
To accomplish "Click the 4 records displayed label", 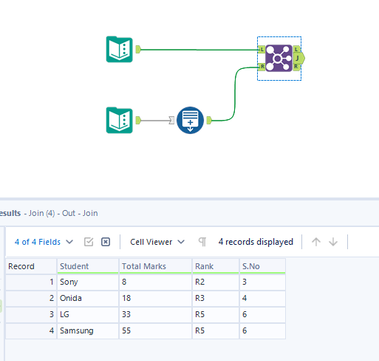I will (x=256, y=242).
